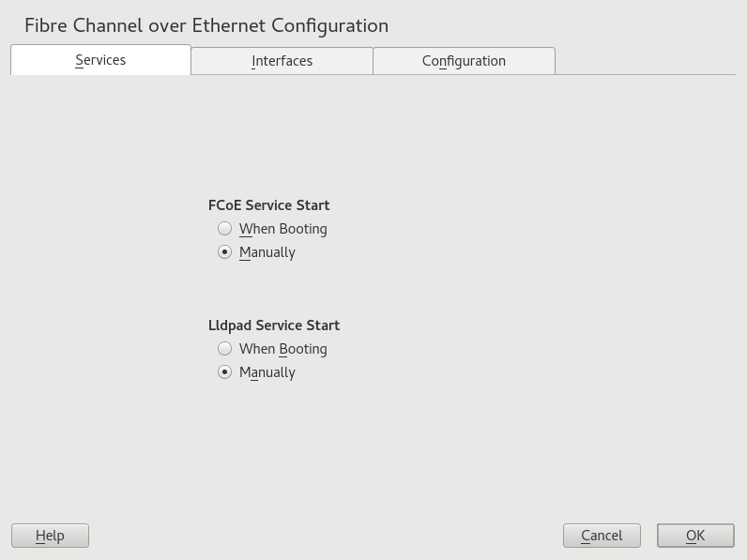Click the FCoE Service Start heading
747x560 pixels.
tap(268, 205)
